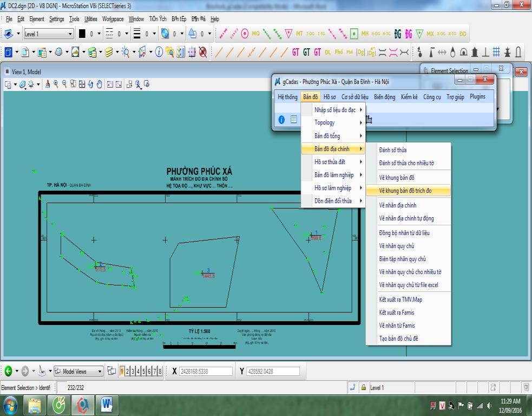
Task: Click the blue info icon in MicroStation toolbar
Action: point(159,52)
